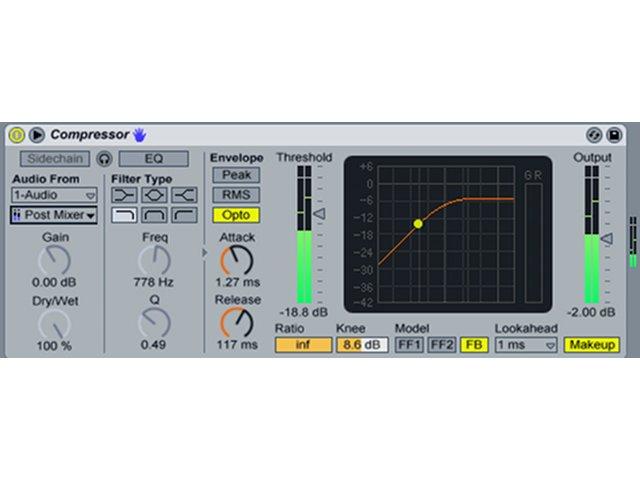The image size is (640, 480).
Task: Click the -18.8 dB threshold value
Action: click(304, 313)
